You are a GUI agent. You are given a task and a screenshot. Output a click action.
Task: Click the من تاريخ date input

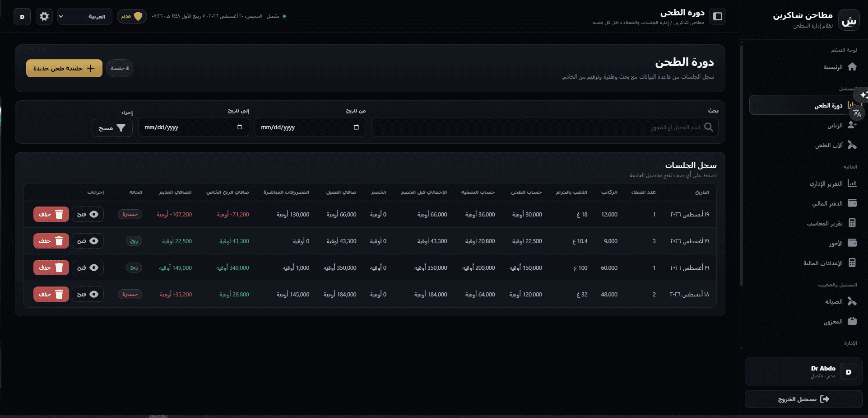coord(310,127)
